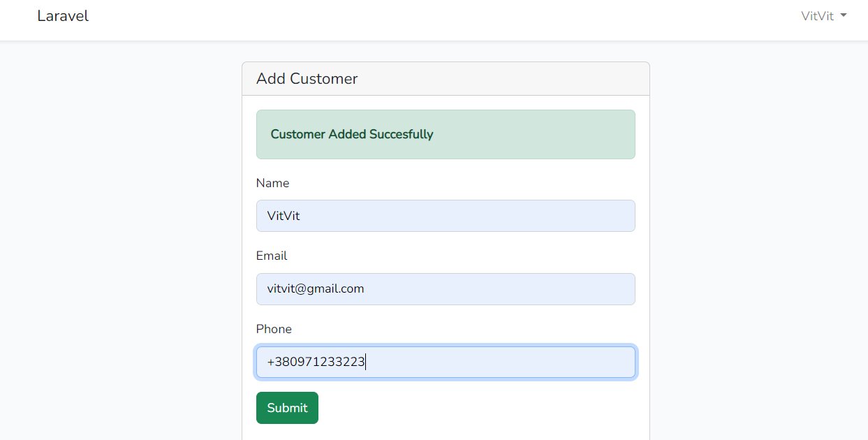
Task: Click the VitVit text inside Name field
Action: [x=284, y=216]
